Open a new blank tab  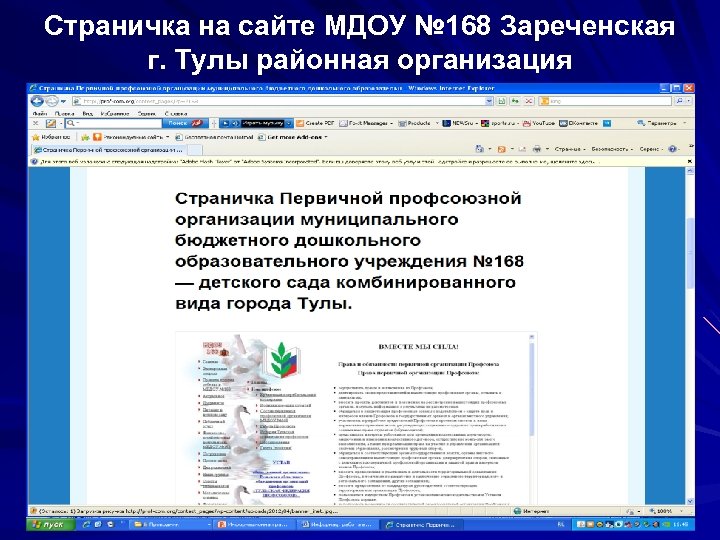[x=195, y=150]
